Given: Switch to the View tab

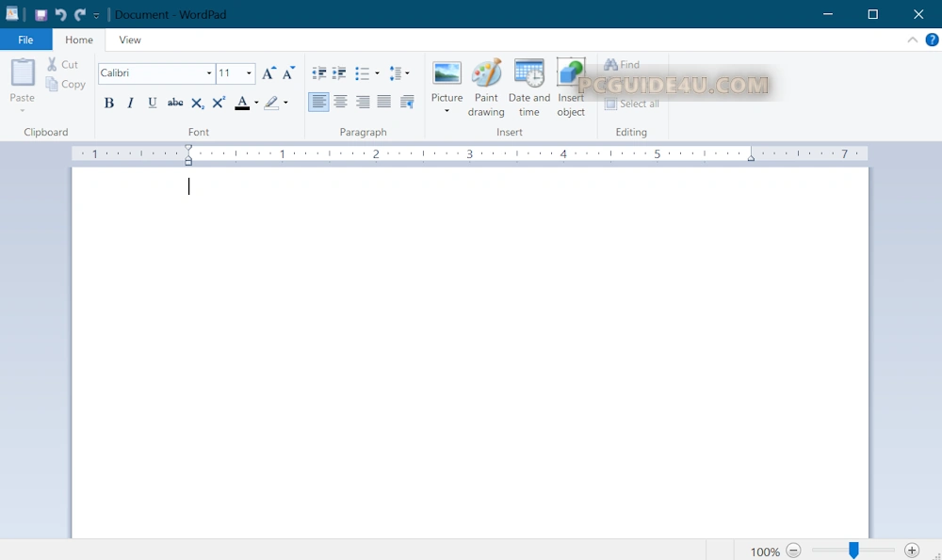Looking at the screenshot, I should 130,40.
